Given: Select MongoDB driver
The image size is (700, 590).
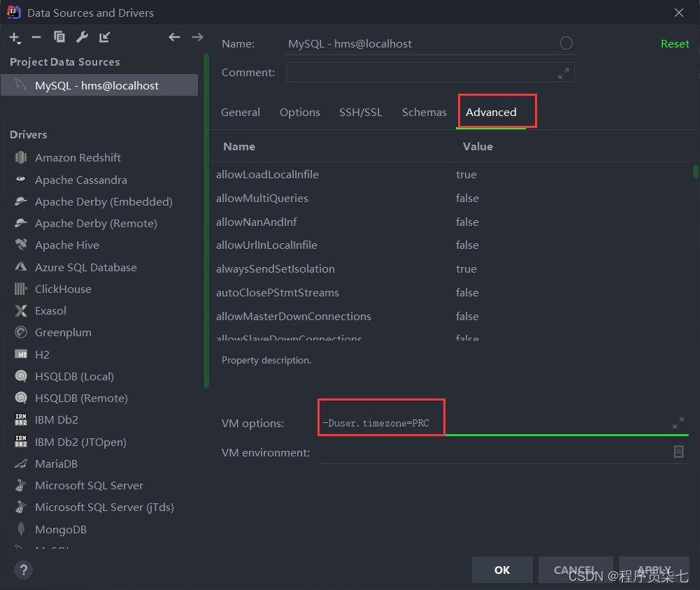Looking at the screenshot, I should [61, 530].
